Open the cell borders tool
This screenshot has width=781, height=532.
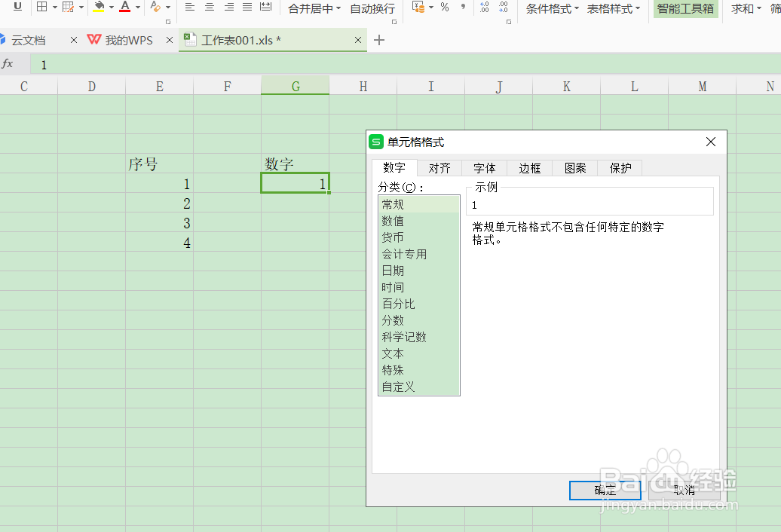tap(43, 8)
